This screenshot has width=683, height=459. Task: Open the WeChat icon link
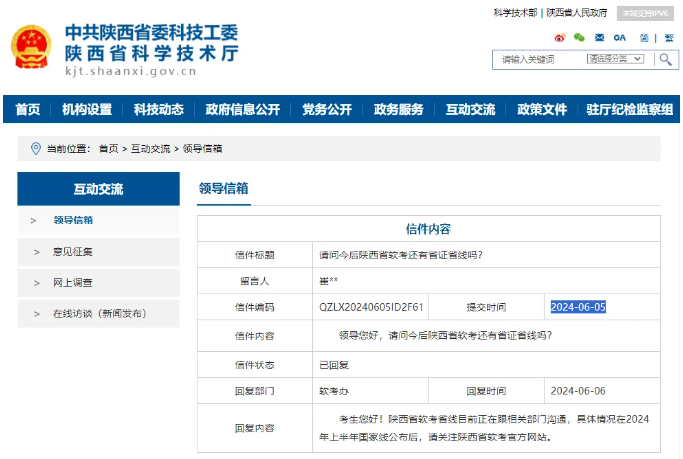pos(579,37)
